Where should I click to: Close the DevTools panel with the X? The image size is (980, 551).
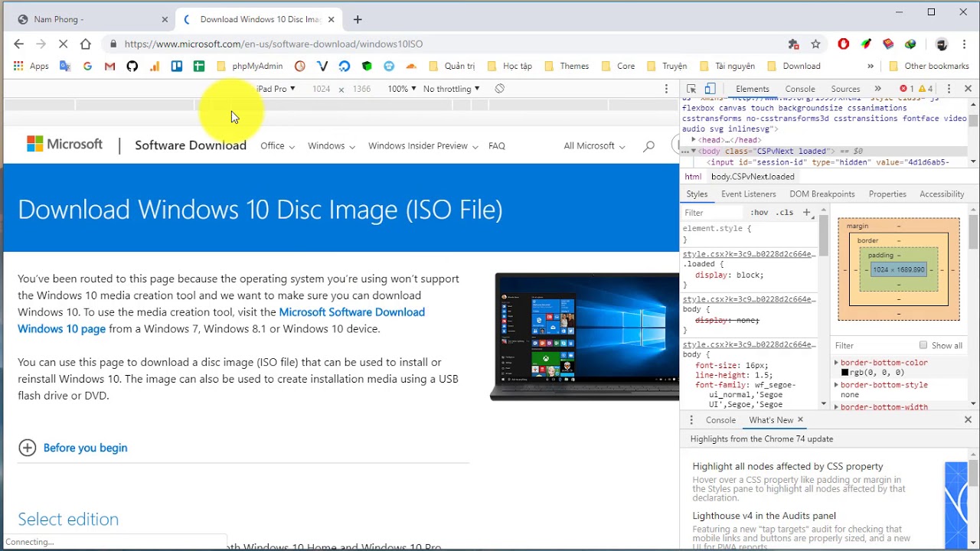pos(968,89)
